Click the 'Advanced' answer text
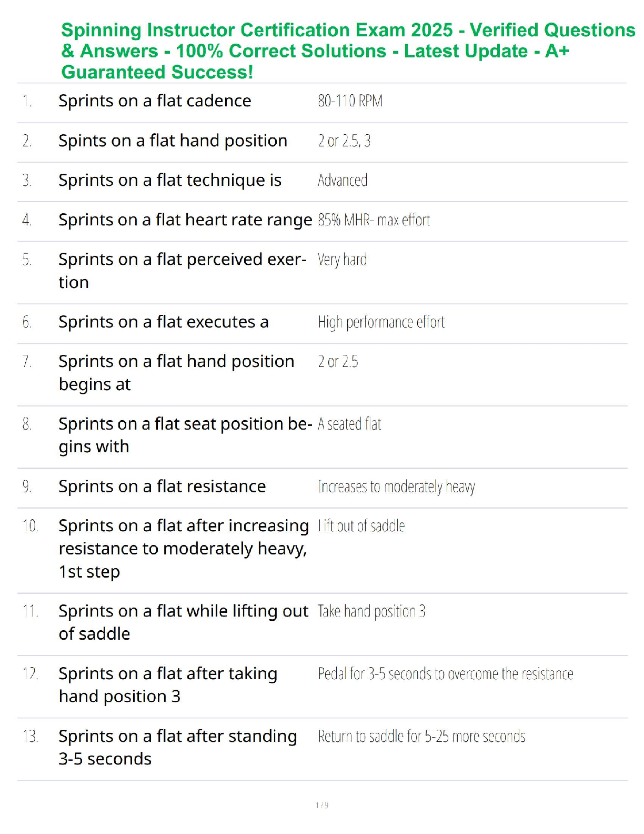 coord(343,180)
